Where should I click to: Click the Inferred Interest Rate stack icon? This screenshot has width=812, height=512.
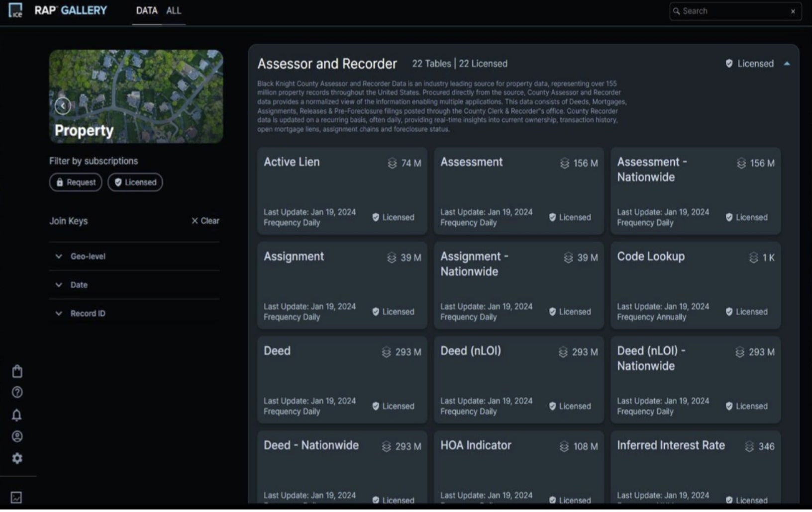click(x=749, y=446)
